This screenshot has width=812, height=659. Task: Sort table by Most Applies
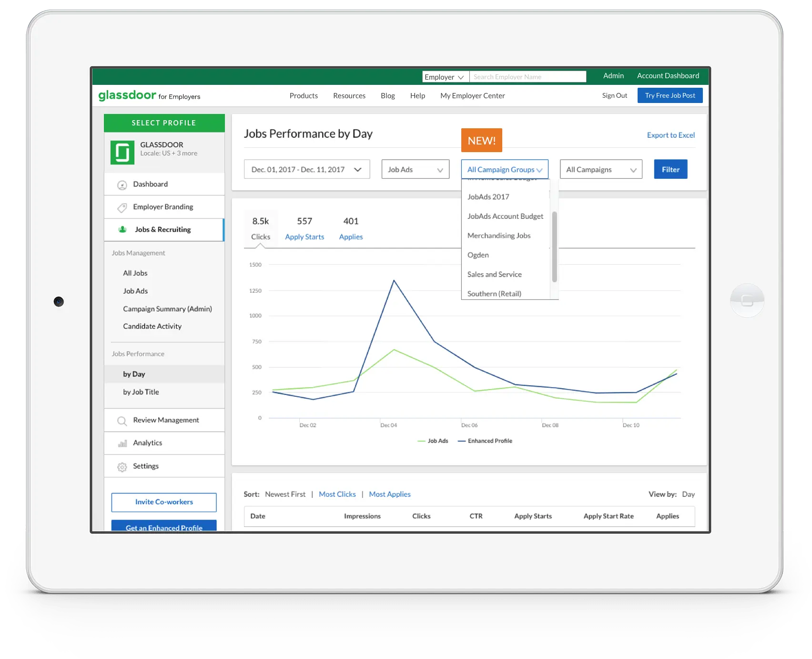coord(390,494)
